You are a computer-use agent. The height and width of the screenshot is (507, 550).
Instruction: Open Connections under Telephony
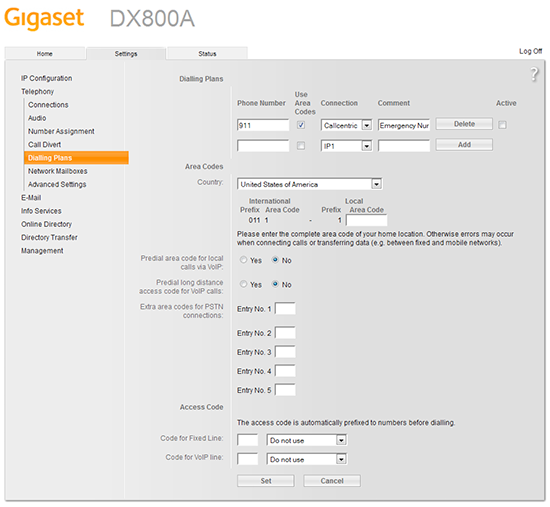(48, 105)
